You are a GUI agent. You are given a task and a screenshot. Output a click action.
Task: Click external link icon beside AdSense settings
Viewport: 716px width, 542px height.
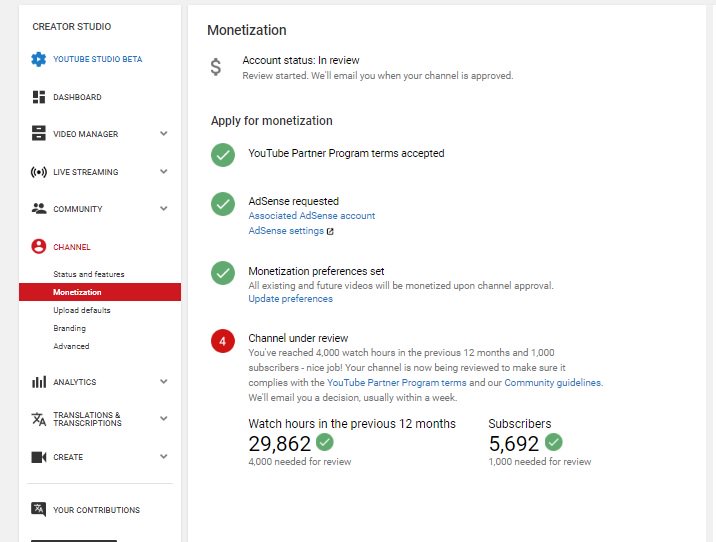pos(330,232)
